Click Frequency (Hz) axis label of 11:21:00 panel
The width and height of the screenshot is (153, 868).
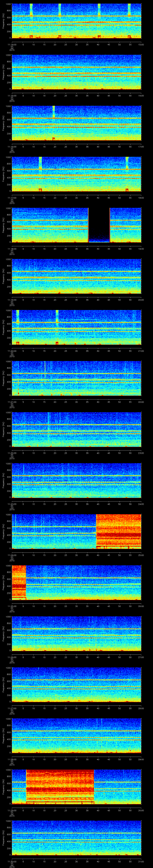click(x=3, y=378)
